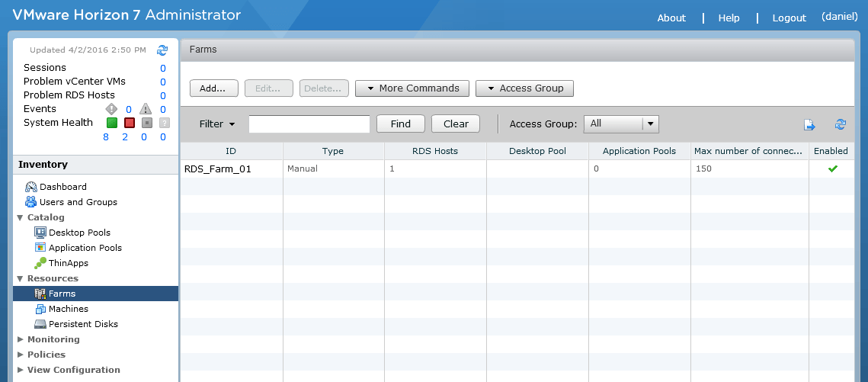868x382 pixels.
Task: Click the Edit... button
Action: [x=268, y=88]
